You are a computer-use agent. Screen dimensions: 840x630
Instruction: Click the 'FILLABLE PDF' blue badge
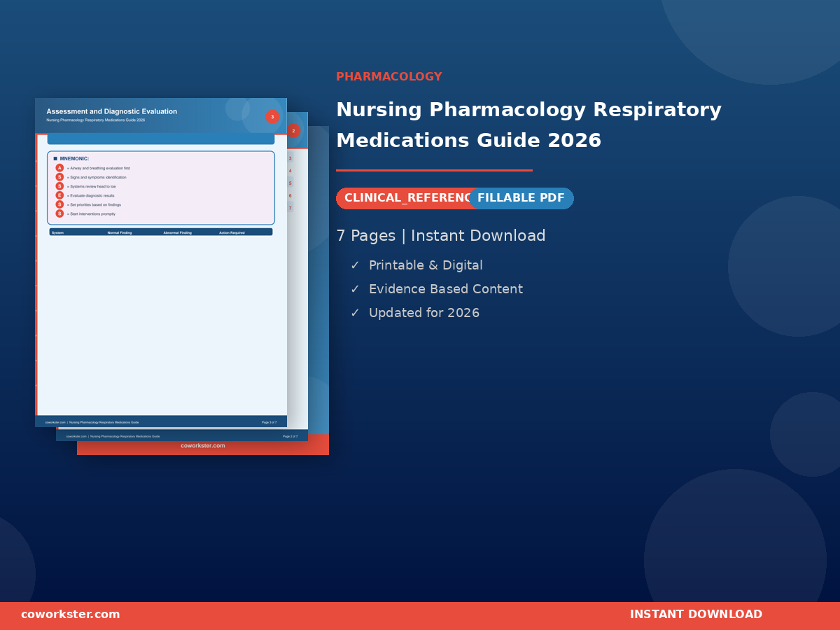point(521,198)
